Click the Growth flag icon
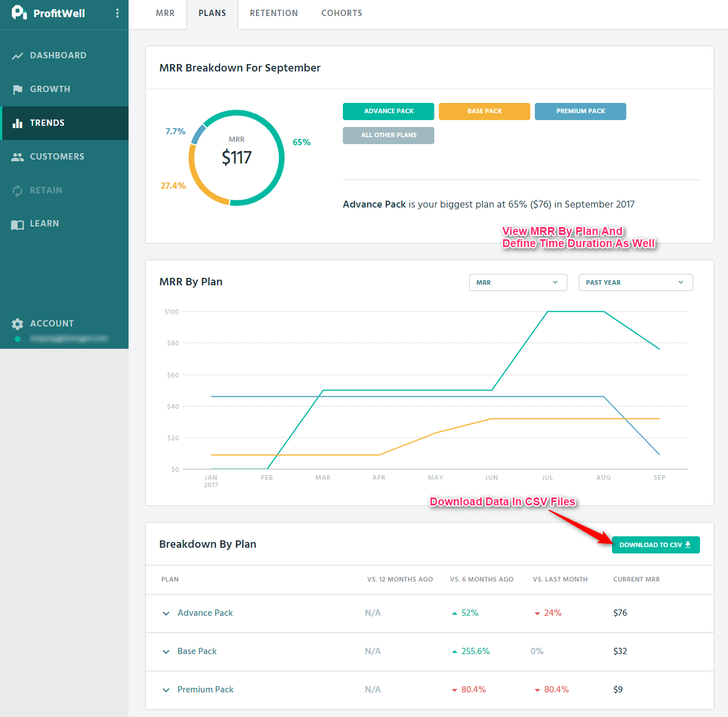The image size is (728, 717). [x=18, y=89]
